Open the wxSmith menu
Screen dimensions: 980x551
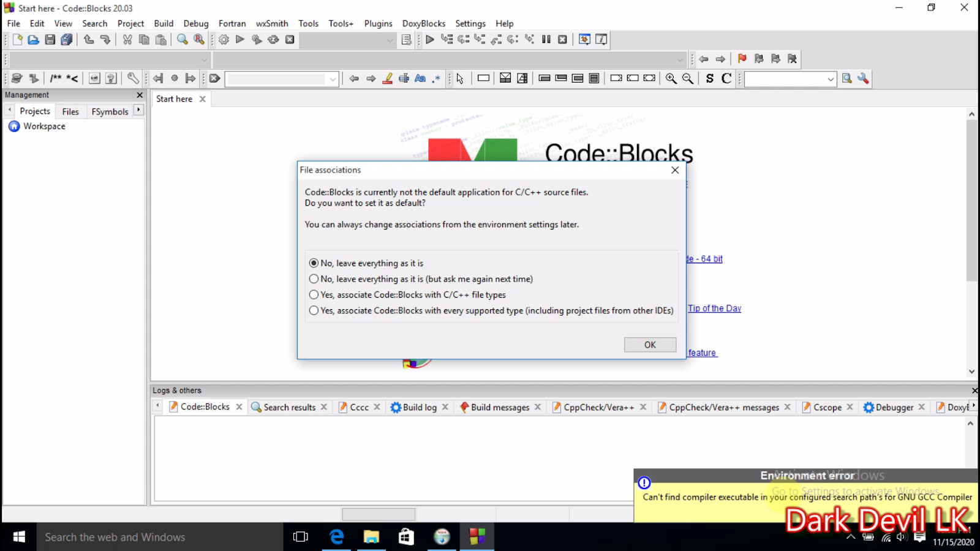272,23
